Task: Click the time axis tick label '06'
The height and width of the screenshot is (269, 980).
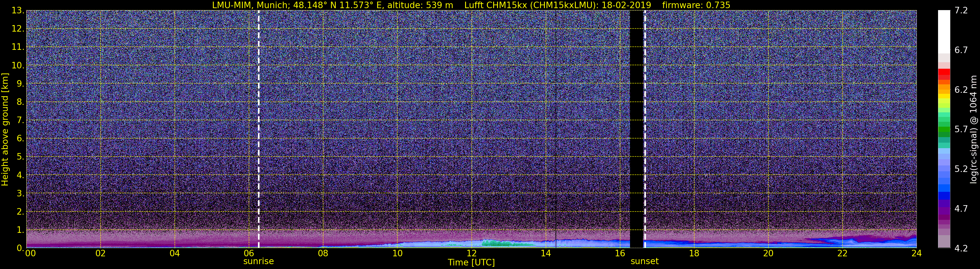Action: click(249, 253)
